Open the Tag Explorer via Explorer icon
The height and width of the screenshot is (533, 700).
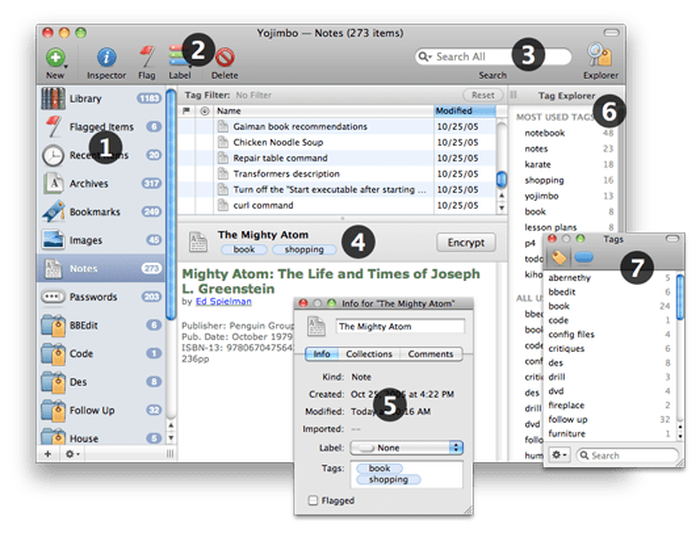pos(600,55)
